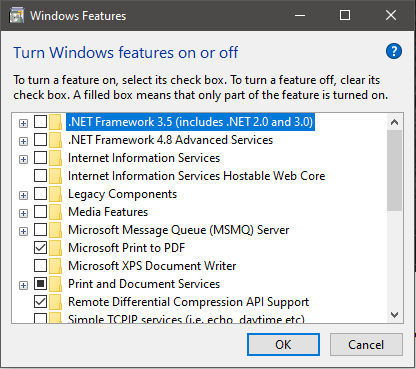Tick the Microsoft XPS Document Writer checkbox
Screen dimensions: 416x369
coord(40,266)
